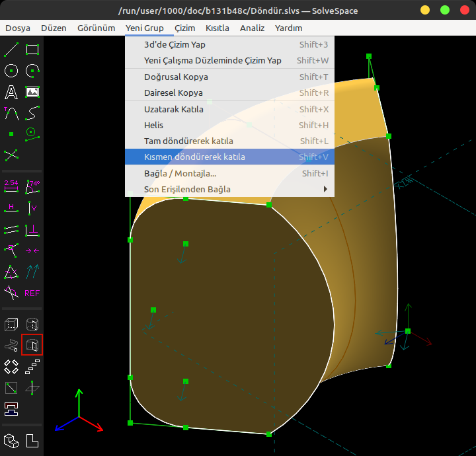Select the bezier spline tool
This screenshot has height=456, width=476.
click(32, 113)
